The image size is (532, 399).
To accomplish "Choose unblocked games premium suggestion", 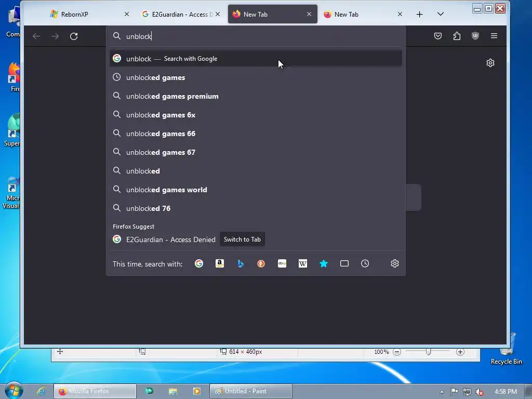I will (256, 96).
